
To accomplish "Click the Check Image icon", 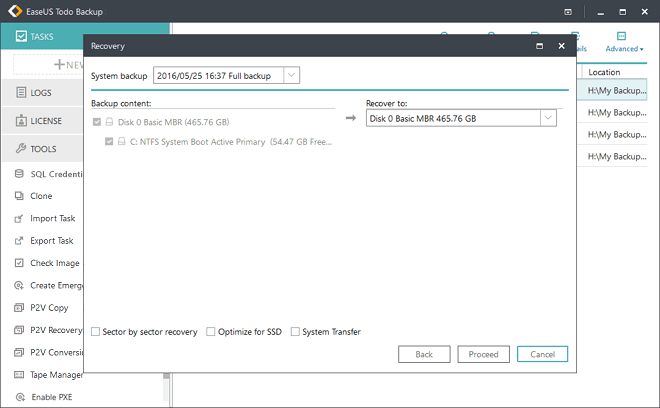I will point(20,263).
